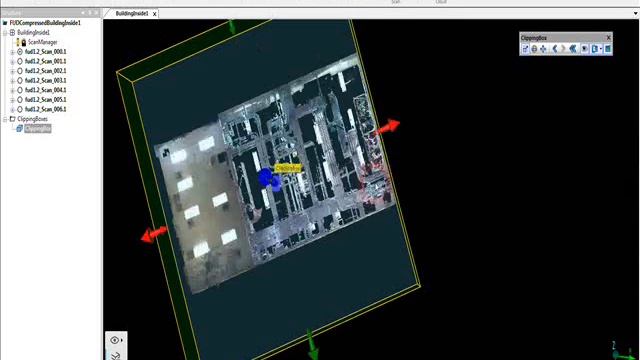Click the last teal icon in ClippingBox toolbar
This screenshot has width=640, height=360.
608,49
